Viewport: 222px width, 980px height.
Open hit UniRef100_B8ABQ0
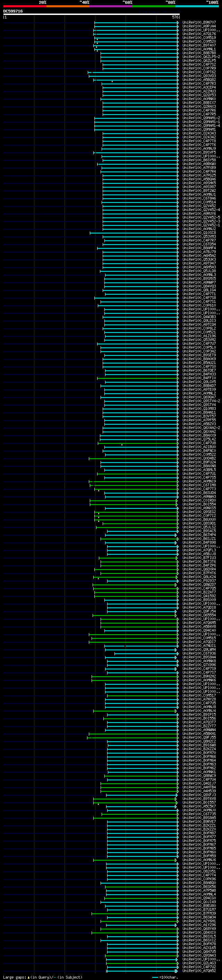click(199, 883)
